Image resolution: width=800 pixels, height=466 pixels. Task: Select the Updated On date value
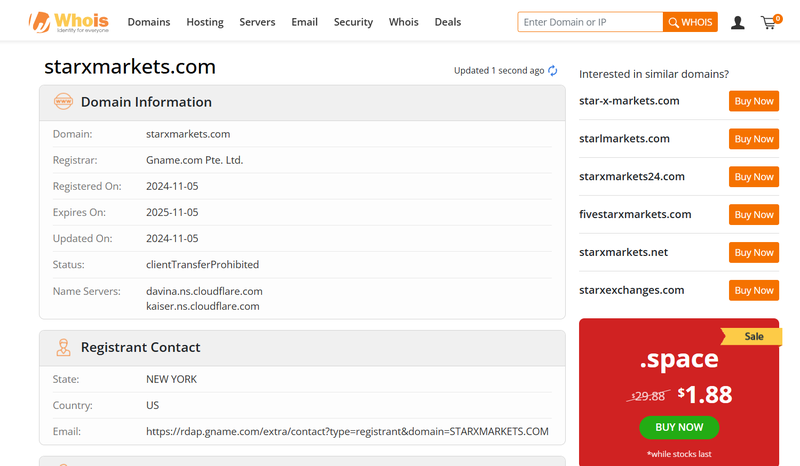[x=172, y=238]
